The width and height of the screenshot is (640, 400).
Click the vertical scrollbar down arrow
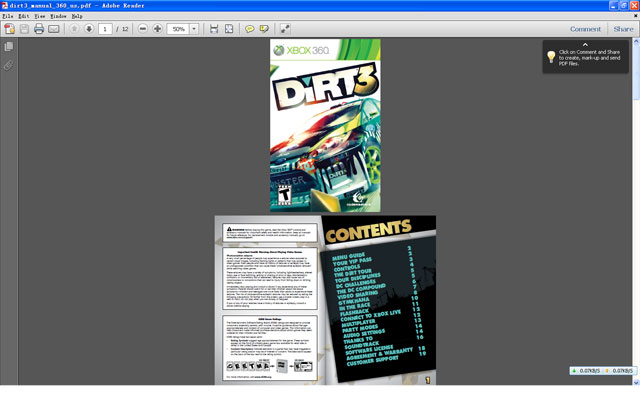pyautogui.click(x=636, y=382)
